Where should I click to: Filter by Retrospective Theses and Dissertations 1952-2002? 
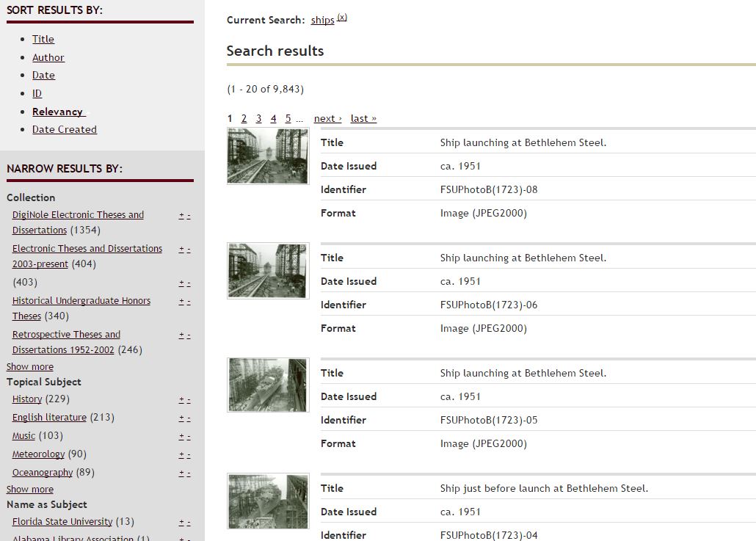(66, 335)
